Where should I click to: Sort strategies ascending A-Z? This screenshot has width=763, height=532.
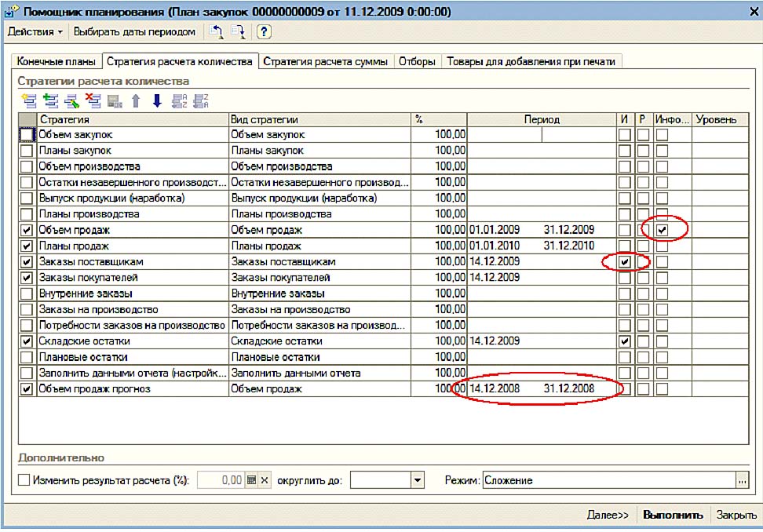tap(180, 100)
